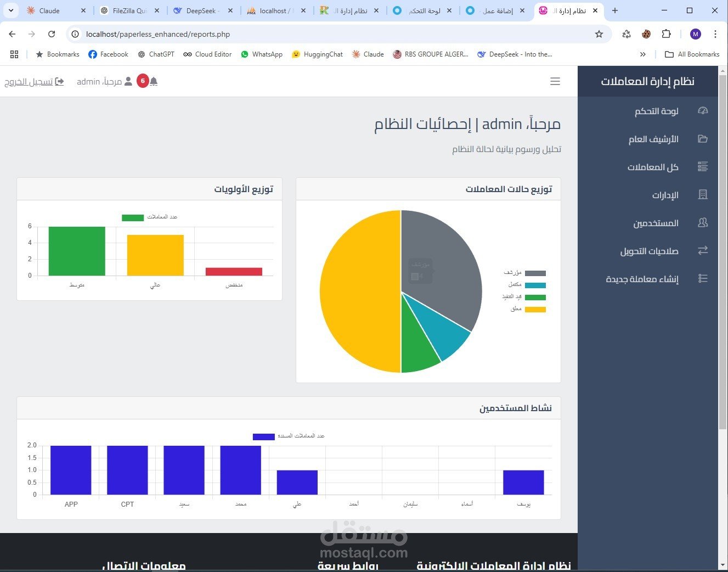Viewport: 728px width, 572px height.
Task: Click the الأرشيف العام folder icon
Action: pos(703,139)
